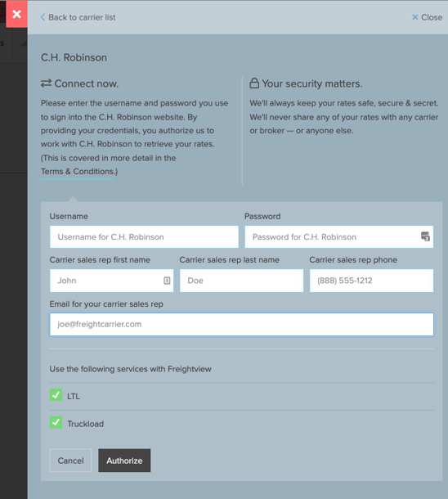Click the Authorize button
The width and height of the screenshot is (448, 499).
(124, 461)
